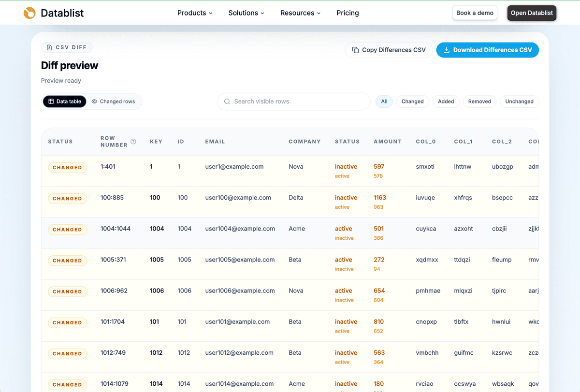This screenshot has width=580, height=392.
Task: Click amount value 654
Action: point(379,290)
